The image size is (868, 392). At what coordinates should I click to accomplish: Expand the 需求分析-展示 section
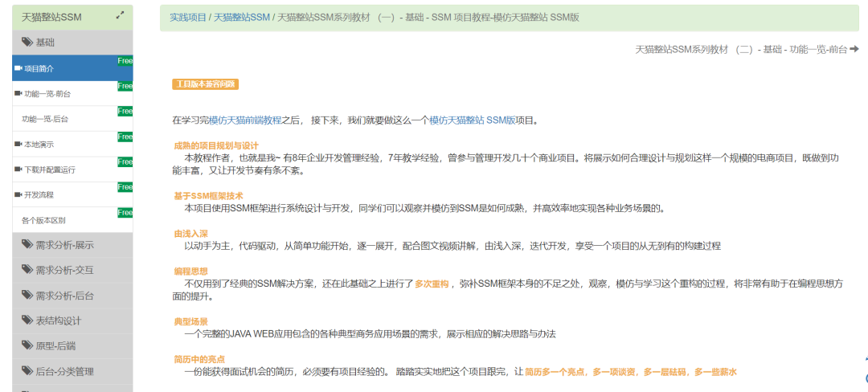click(64, 245)
